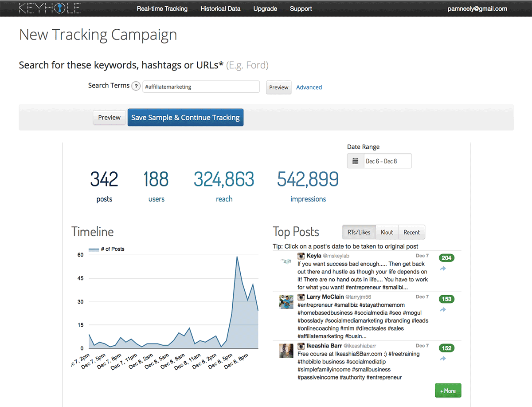Image resolution: width=532 pixels, height=407 pixels.
Task: Click the tallest peak on the timeline chart
Action: pos(238,257)
